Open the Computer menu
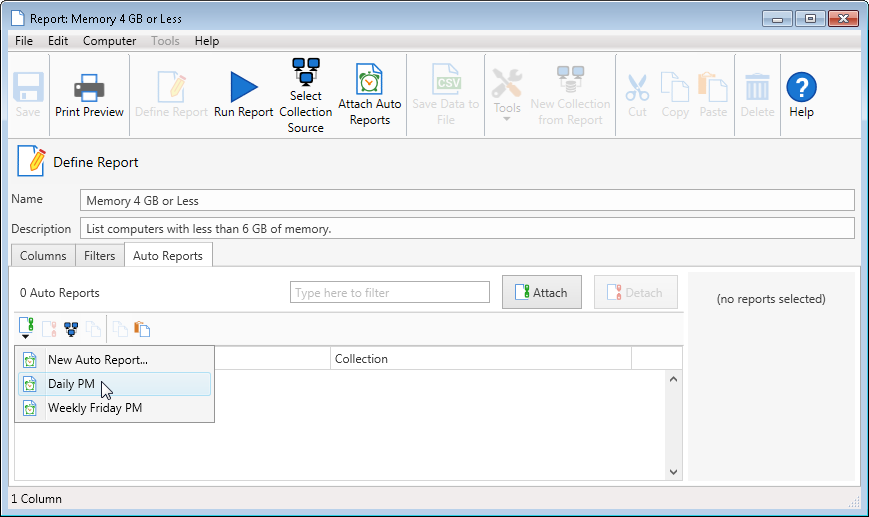The width and height of the screenshot is (869, 517). pos(109,41)
